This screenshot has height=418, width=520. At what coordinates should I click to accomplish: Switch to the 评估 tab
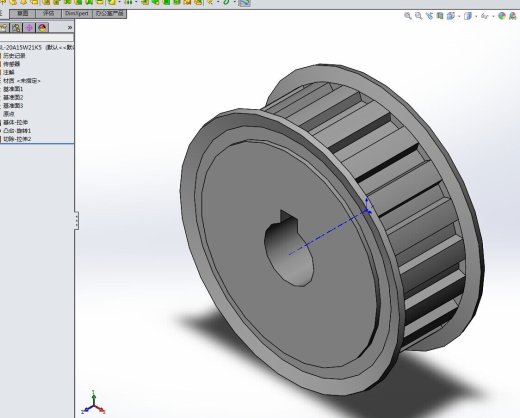[49, 14]
